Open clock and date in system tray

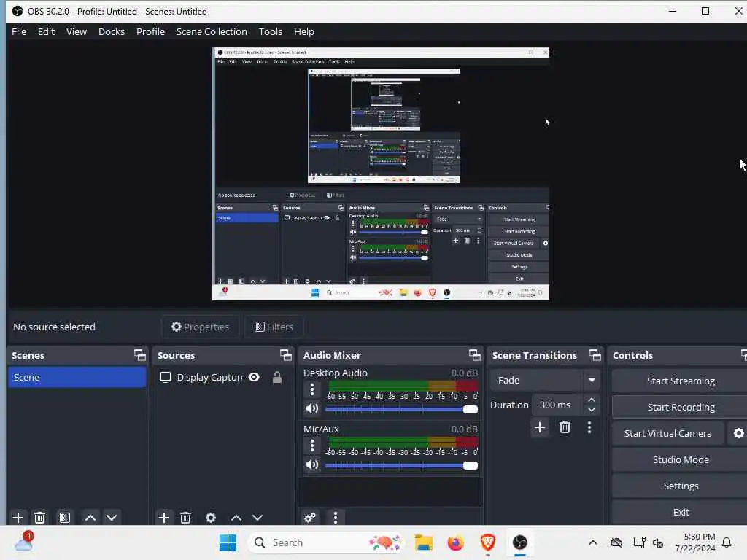click(x=695, y=542)
